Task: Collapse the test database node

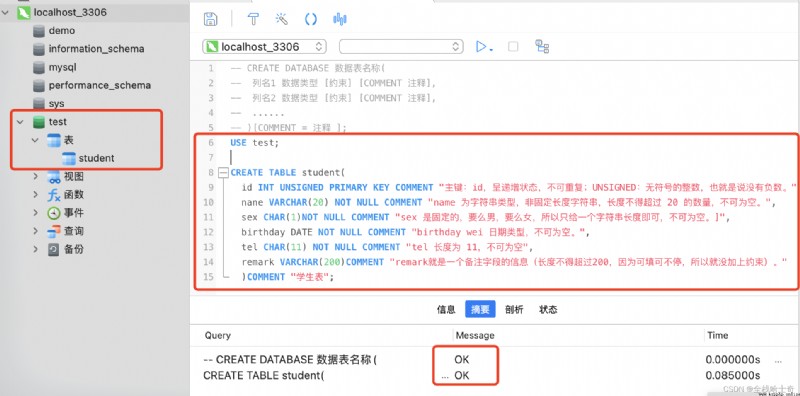Action: click(x=20, y=122)
